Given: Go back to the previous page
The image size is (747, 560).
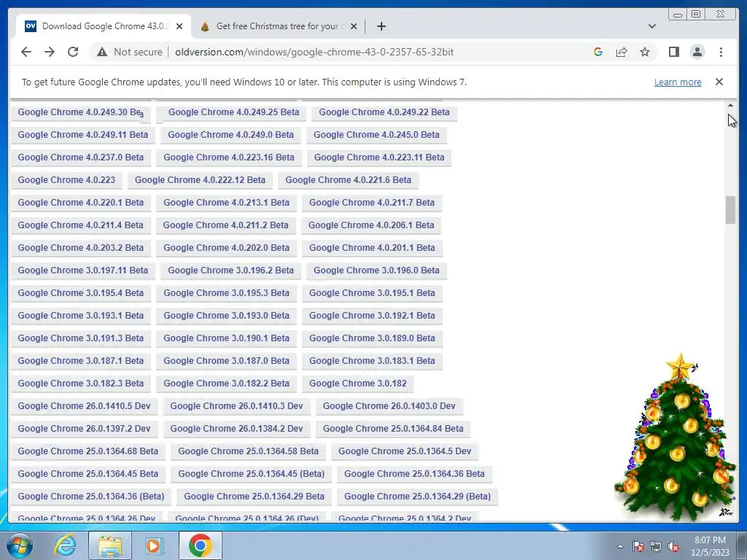Looking at the screenshot, I should pyautogui.click(x=26, y=52).
